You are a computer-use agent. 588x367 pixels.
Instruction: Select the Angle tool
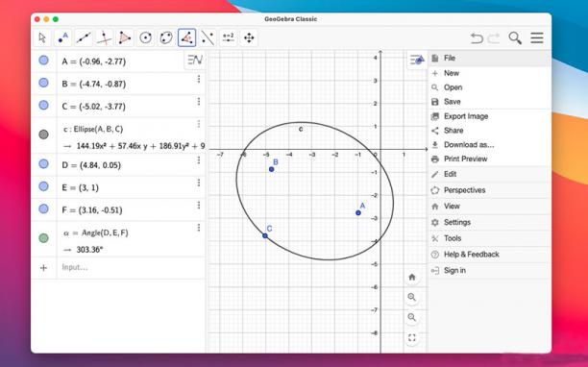(x=186, y=37)
